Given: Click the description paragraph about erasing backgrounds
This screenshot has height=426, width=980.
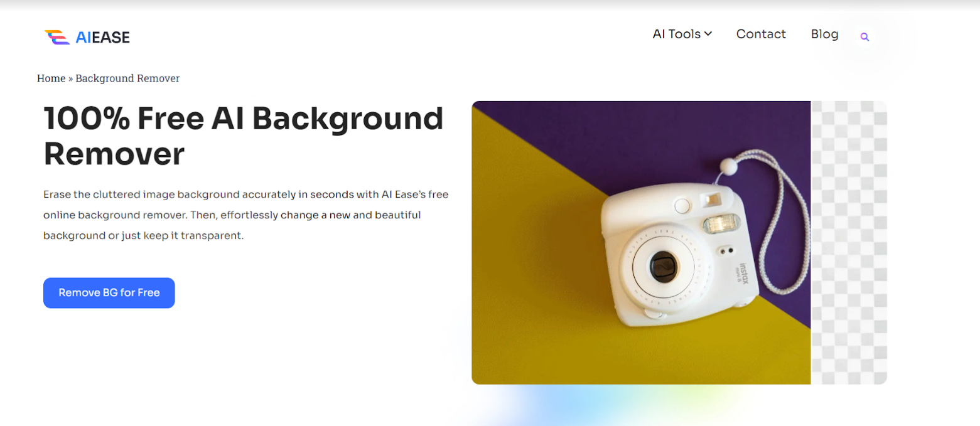Looking at the screenshot, I should (x=246, y=215).
